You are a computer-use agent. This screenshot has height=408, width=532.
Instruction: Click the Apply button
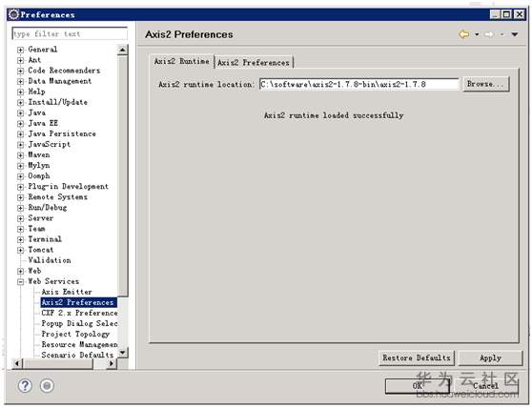pyautogui.click(x=490, y=357)
